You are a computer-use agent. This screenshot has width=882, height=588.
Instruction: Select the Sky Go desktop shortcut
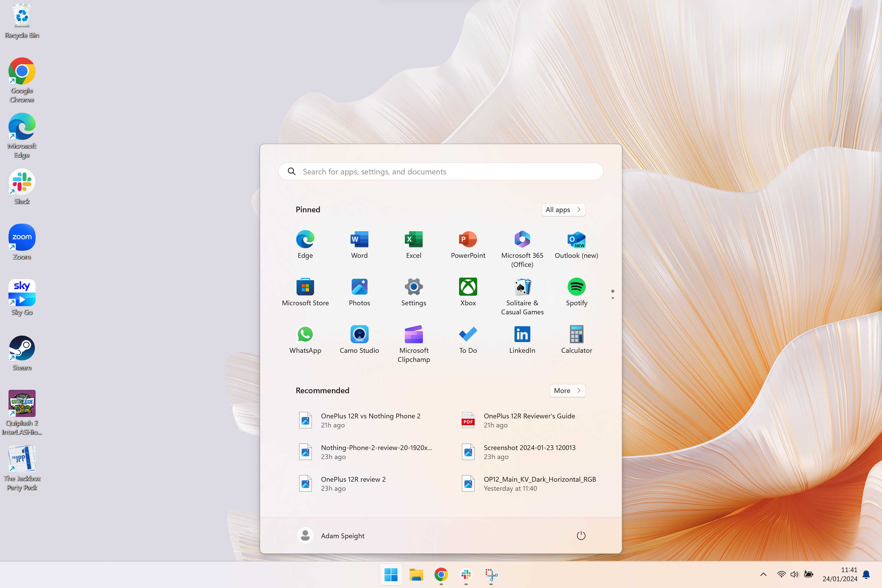[22, 298]
